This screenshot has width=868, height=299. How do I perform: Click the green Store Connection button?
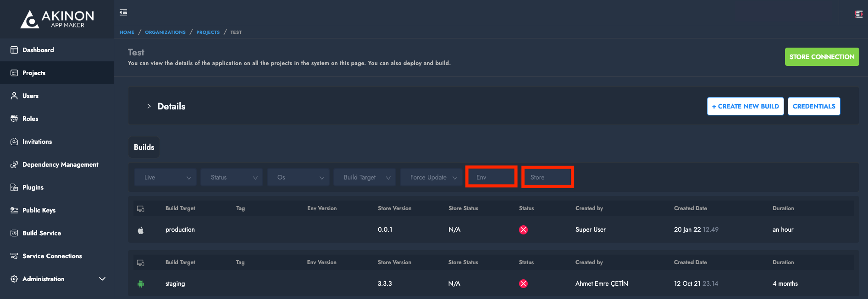[x=822, y=57]
